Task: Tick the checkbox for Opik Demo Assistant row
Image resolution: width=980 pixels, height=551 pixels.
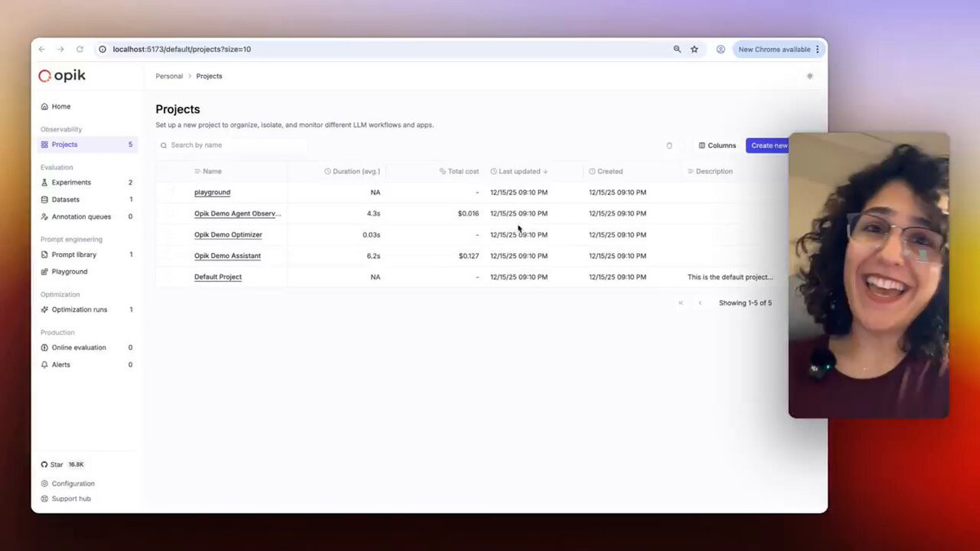Action: pos(170,256)
